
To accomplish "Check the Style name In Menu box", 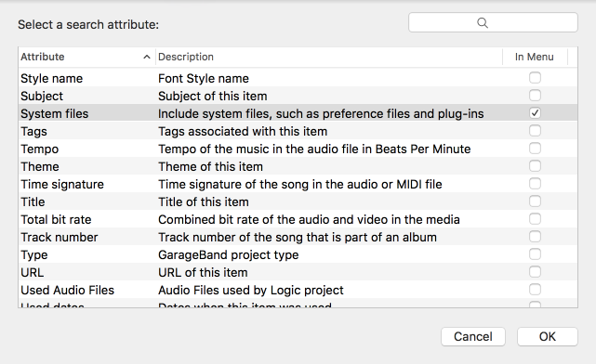I will 535,78.
